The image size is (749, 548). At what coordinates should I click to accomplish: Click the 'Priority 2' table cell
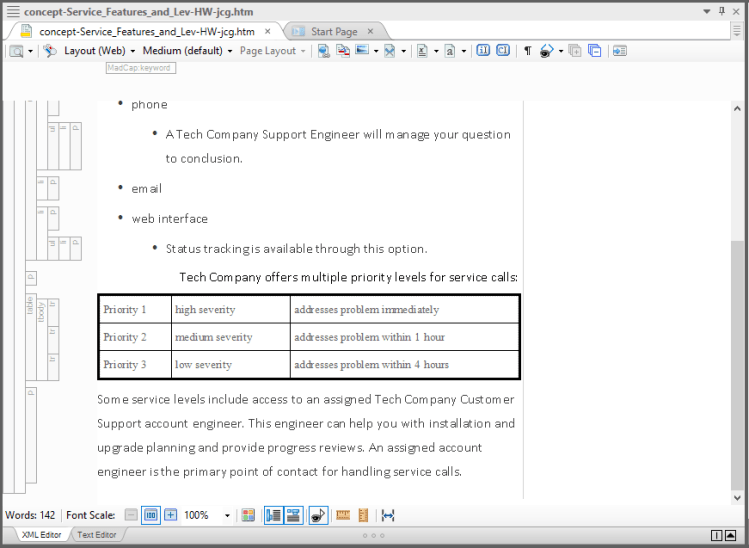135,337
